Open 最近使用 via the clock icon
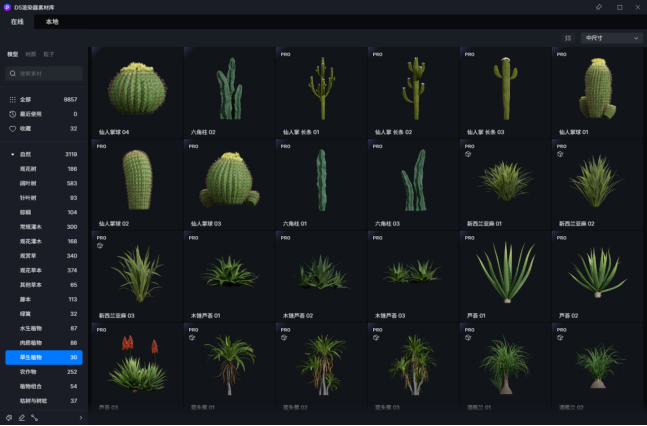647x426 pixels. [x=13, y=114]
